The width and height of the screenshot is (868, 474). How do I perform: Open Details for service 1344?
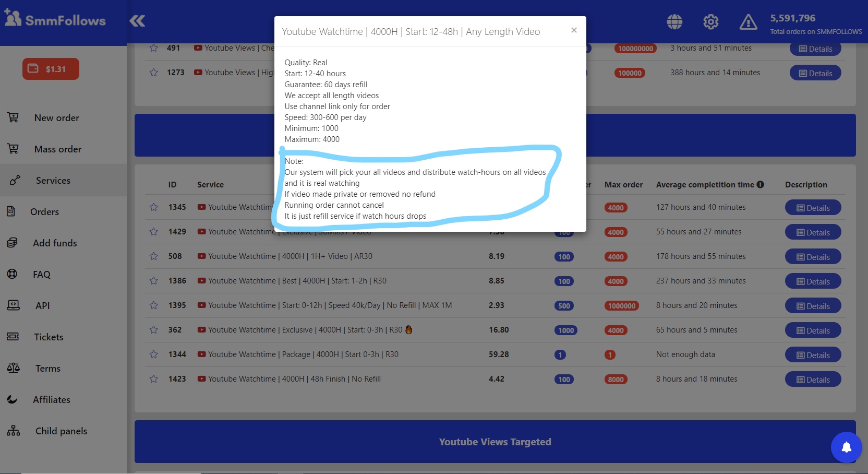pos(813,355)
